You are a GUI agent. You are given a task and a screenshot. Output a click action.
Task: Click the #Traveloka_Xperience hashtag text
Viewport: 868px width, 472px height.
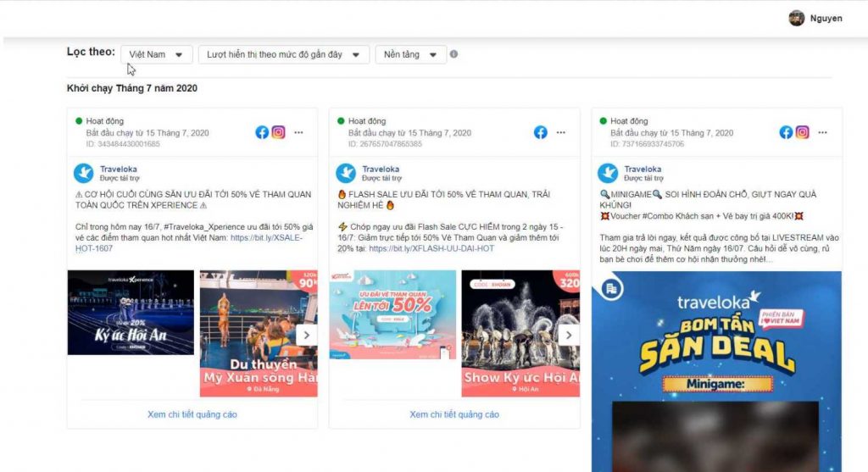click(x=204, y=227)
